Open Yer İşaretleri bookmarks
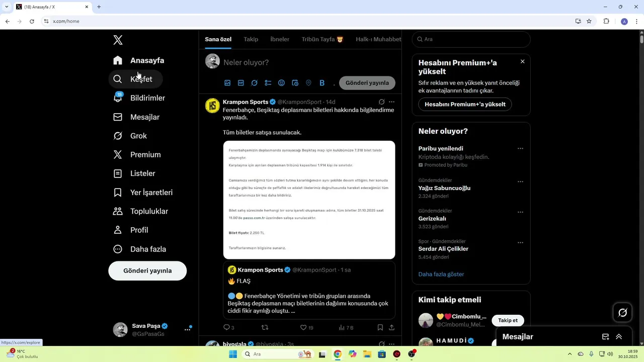Viewport: 644px width, 362px height. pos(143,192)
